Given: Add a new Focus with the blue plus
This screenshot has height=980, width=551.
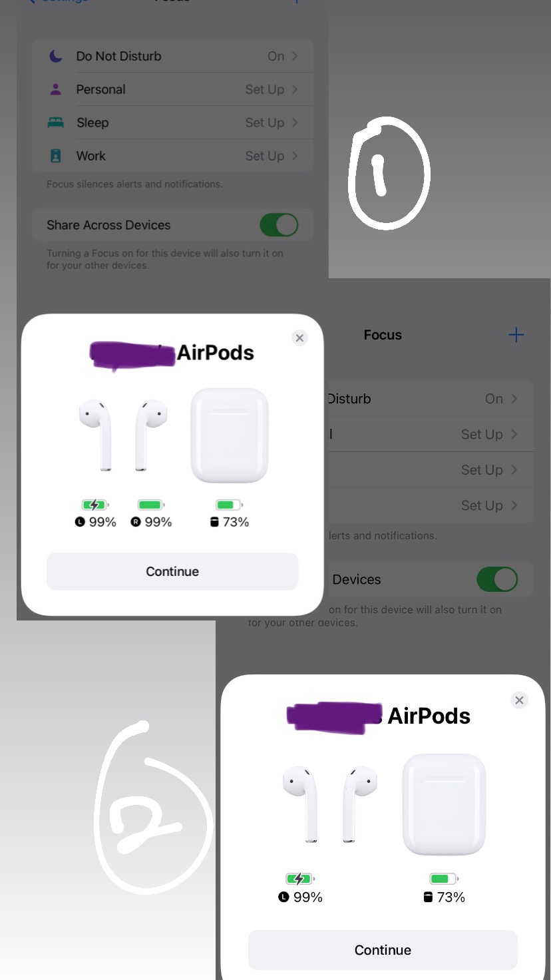Looking at the screenshot, I should click(516, 335).
